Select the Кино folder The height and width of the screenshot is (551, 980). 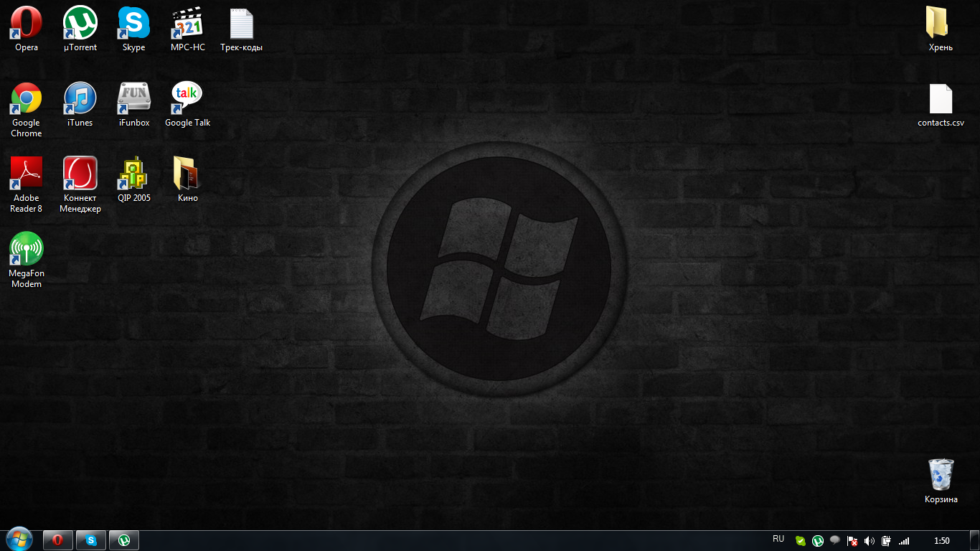[188, 179]
